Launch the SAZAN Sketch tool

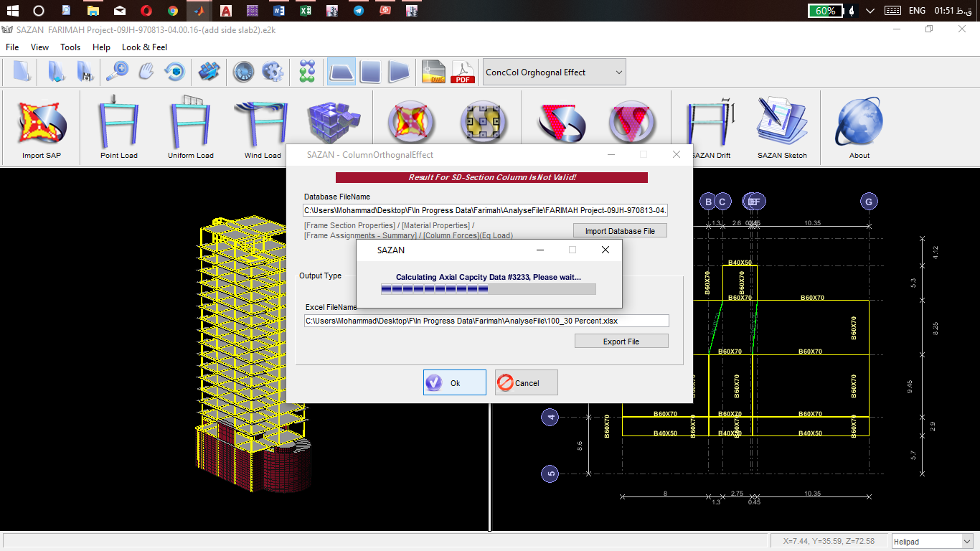tap(782, 124)
